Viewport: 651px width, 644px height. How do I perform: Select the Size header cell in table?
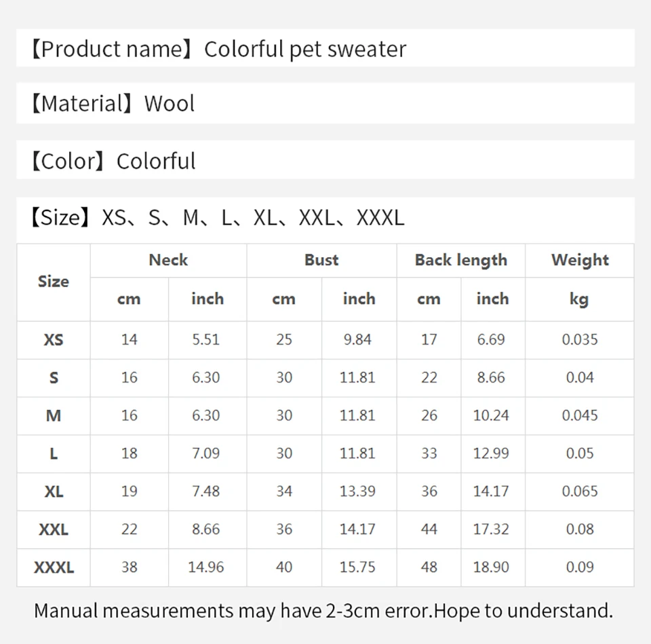[x=53, y=282]
